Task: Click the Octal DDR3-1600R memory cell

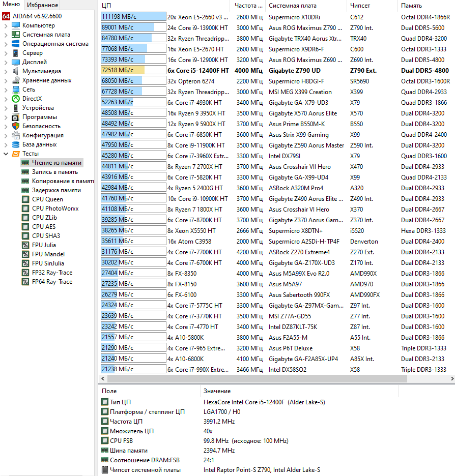Action: [x=425, y=81]
